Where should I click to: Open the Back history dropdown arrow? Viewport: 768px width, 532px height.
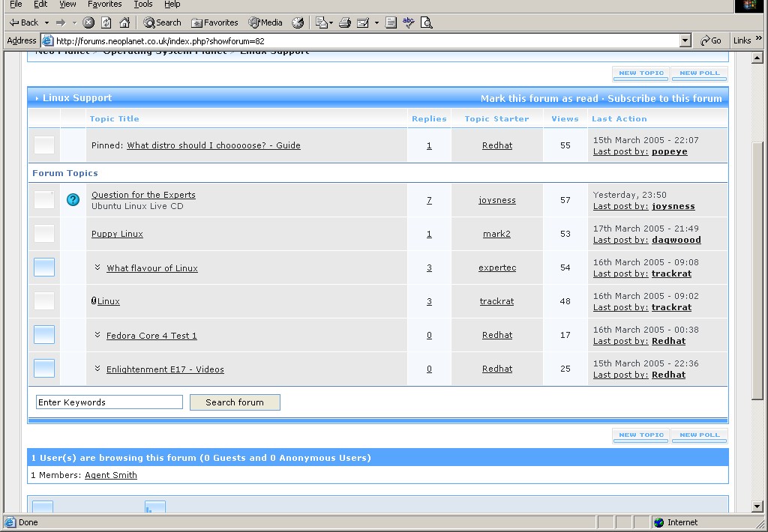coord(46,22)
